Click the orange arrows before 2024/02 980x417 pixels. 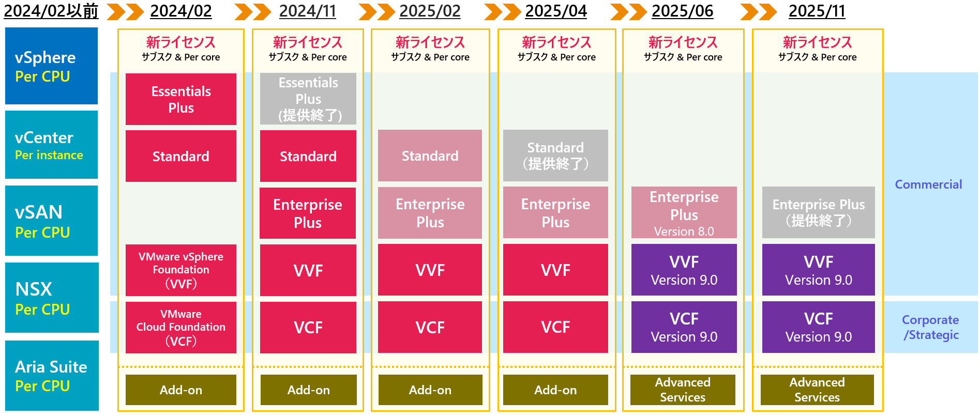tap(125, 12)
